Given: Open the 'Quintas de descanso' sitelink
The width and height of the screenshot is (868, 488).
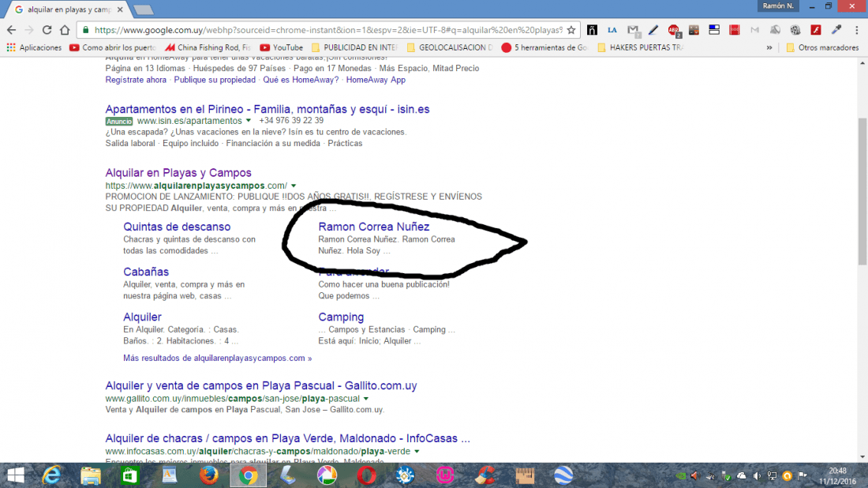Looking at the screenshot, I should tap(177, 227).
